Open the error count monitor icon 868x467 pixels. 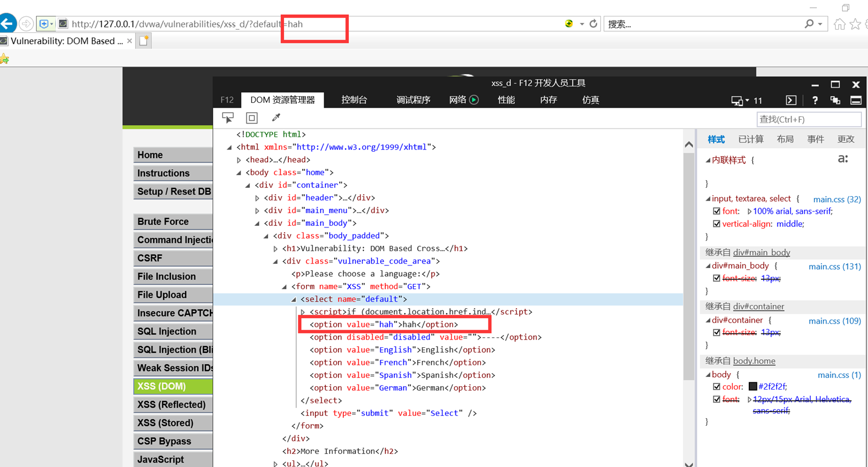[737, 101]
